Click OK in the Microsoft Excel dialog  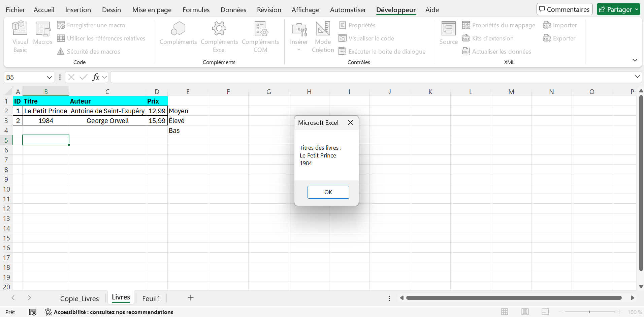click(x=328, y=192)
